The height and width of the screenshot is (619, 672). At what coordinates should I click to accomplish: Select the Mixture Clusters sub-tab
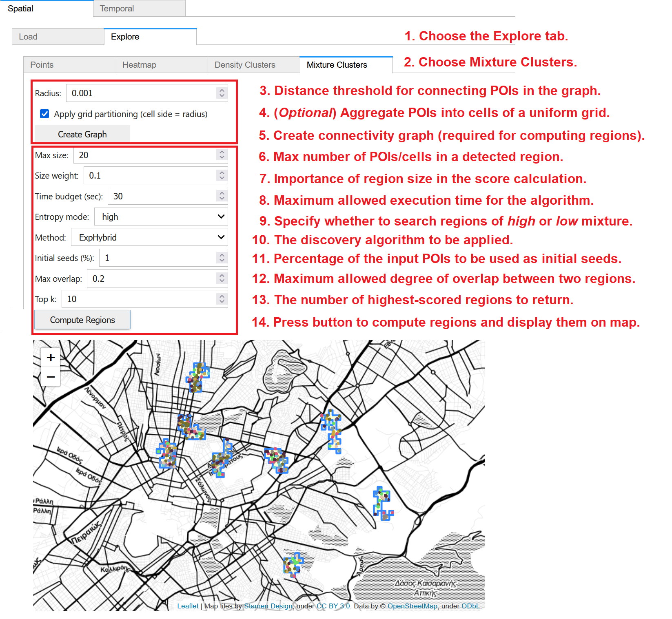tap(346, 65)
